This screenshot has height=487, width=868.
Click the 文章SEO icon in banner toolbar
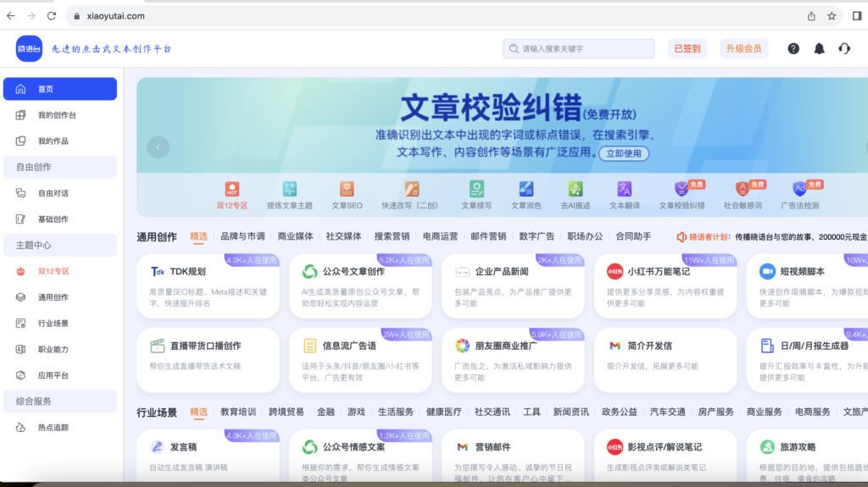coord(347,190)
